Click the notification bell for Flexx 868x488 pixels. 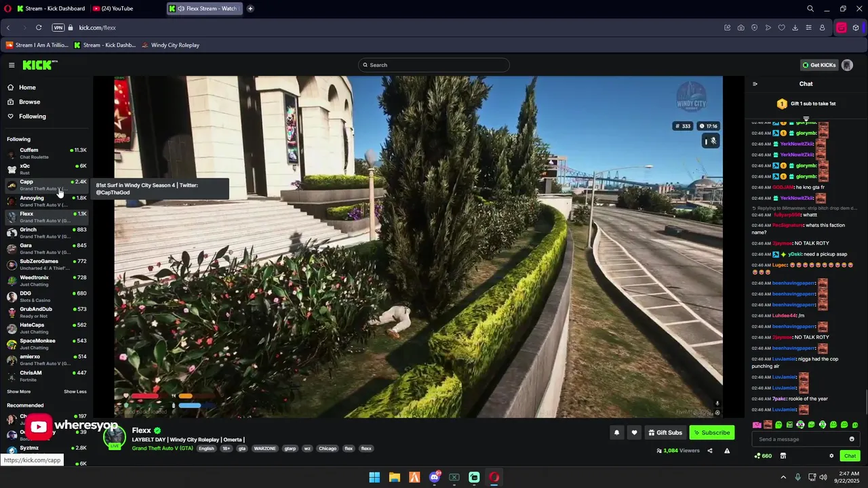[x=616, y=432]
